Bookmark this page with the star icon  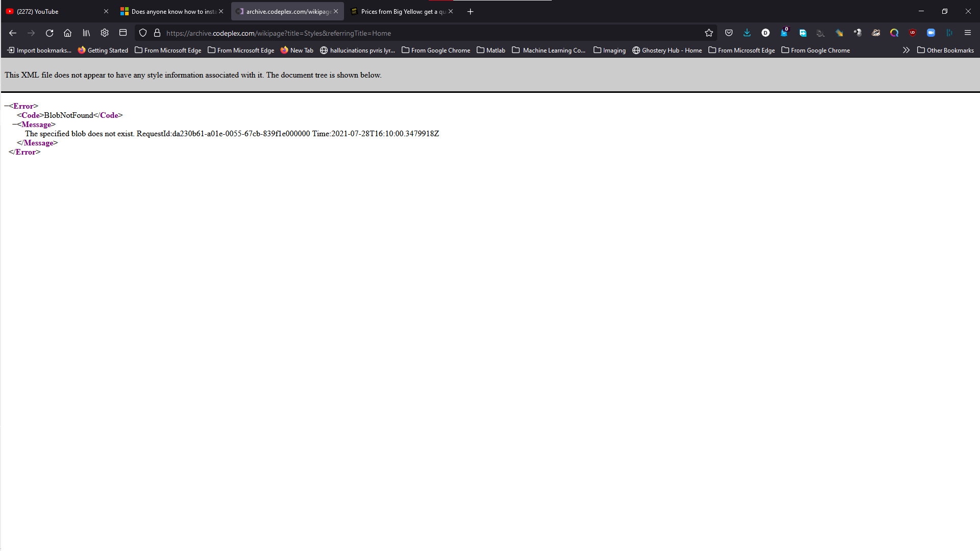[x=709, y=33]
